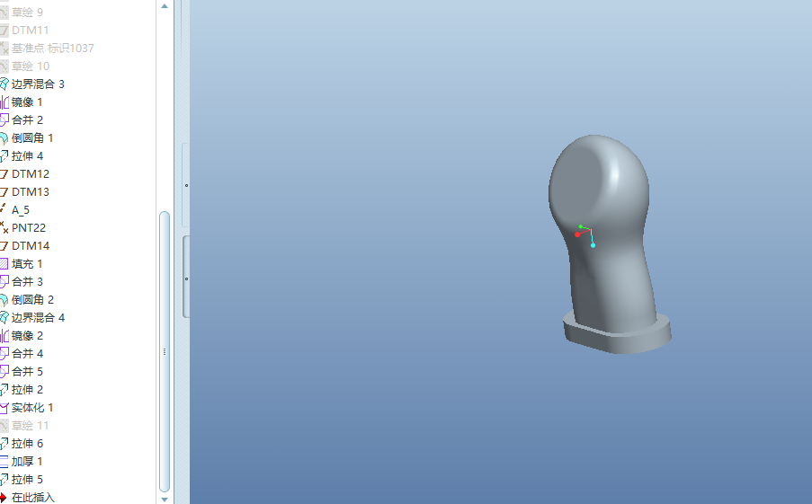The width and height of the screenshot is (812, 504).
Task: Click the 拉伸 2 extrude icon
Action: point(4,390)
